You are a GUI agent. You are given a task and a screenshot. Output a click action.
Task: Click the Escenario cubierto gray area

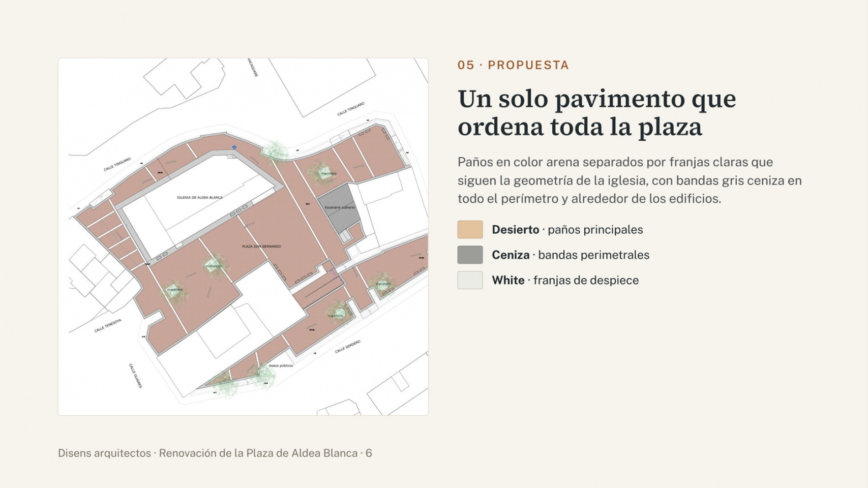pyautogui.click(x=340, y=207)
